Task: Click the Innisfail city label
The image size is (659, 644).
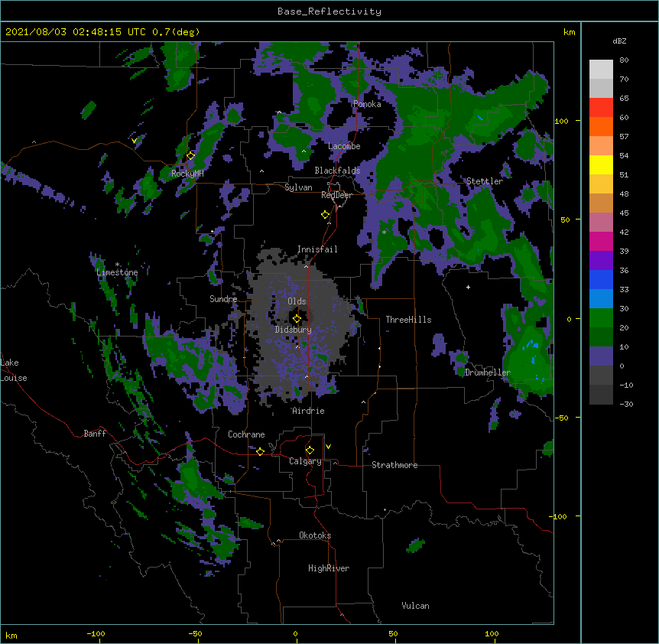Action: (x=317, y=249)
